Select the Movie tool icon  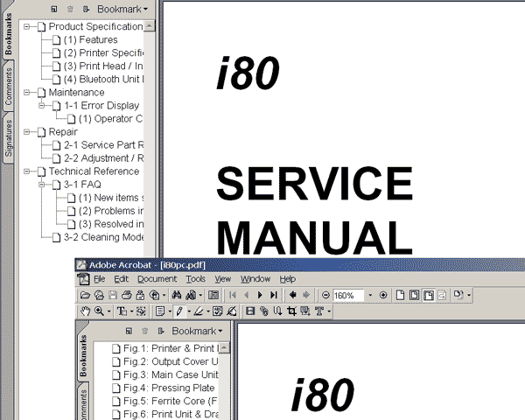click(x=249, y=311)
